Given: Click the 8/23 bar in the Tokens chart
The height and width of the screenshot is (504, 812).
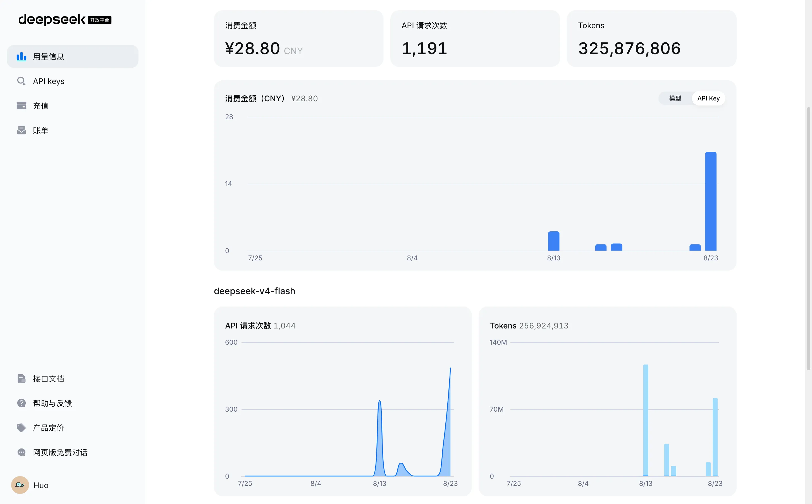Looking at the screenshot, I should click(715, 437).
